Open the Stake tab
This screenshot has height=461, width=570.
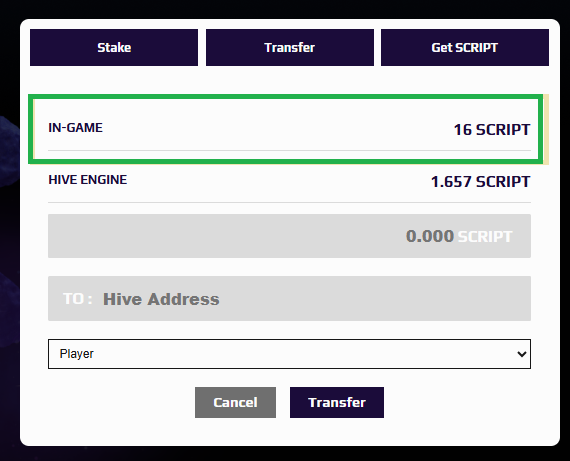114,48
